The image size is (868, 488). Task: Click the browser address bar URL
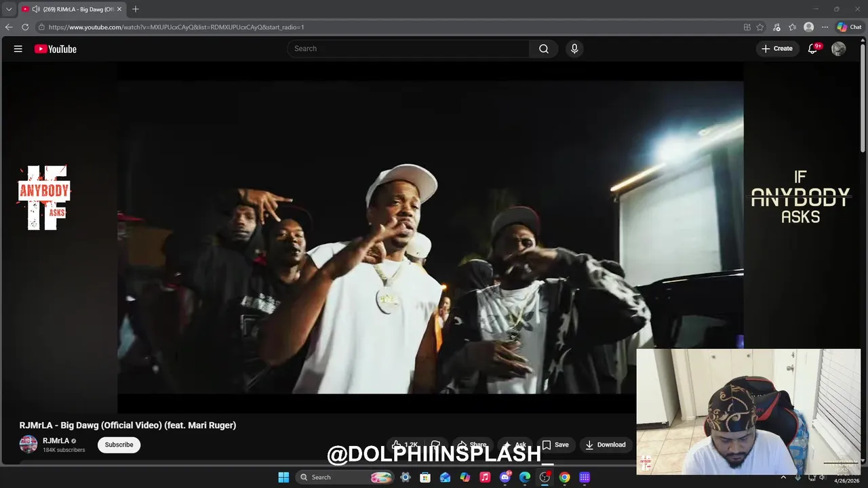176,27
